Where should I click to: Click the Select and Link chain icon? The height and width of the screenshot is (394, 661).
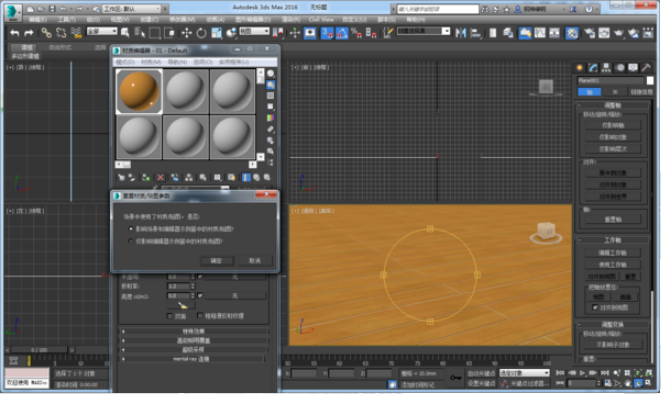pos(46,33)
